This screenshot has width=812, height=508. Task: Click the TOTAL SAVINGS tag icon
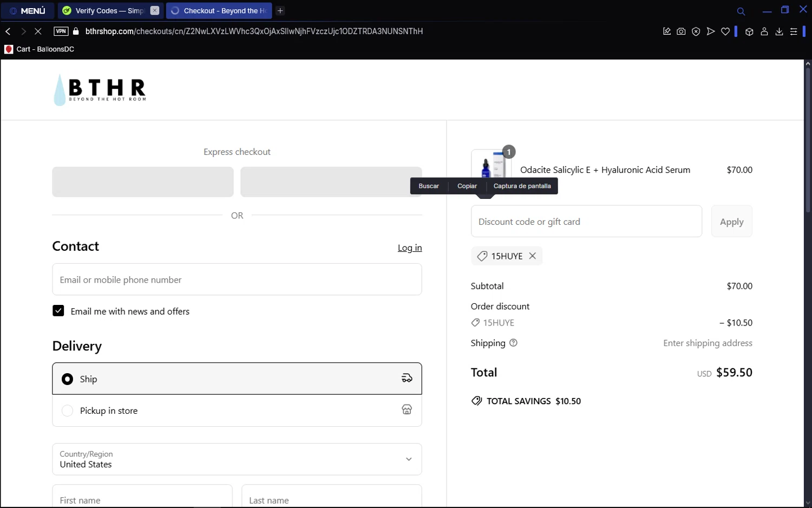point(476,401)
